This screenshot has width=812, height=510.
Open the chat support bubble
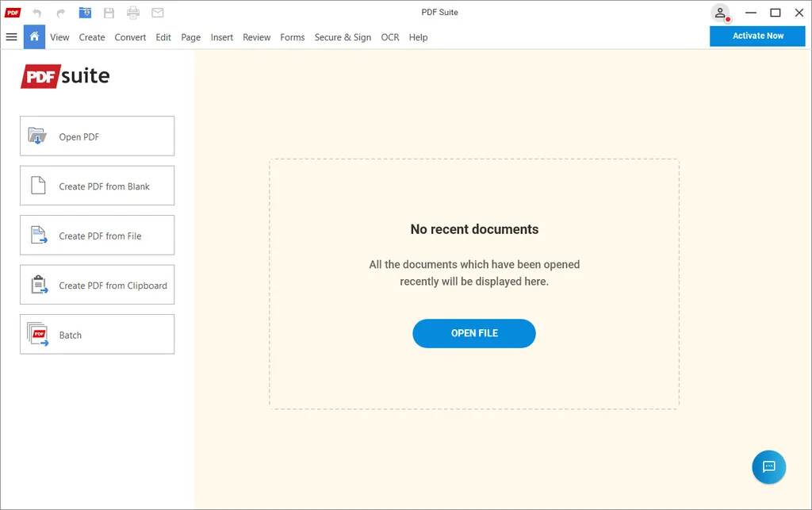768,467
